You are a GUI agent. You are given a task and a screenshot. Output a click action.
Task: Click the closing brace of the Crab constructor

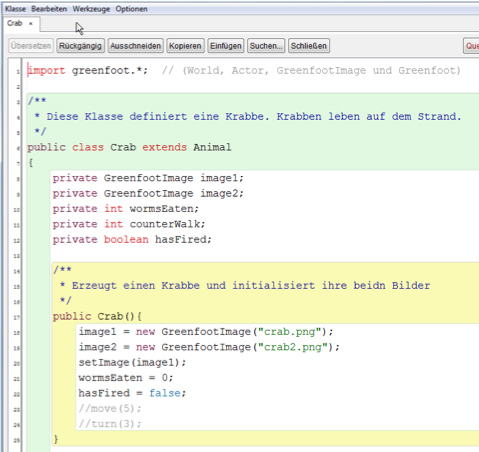56,439
